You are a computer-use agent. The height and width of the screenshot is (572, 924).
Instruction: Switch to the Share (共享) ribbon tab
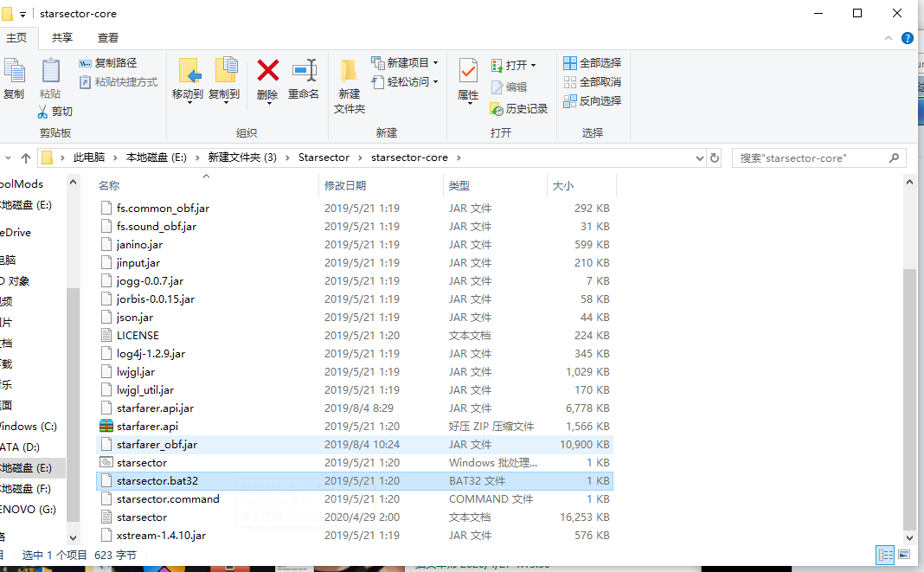tap(62, 38)
